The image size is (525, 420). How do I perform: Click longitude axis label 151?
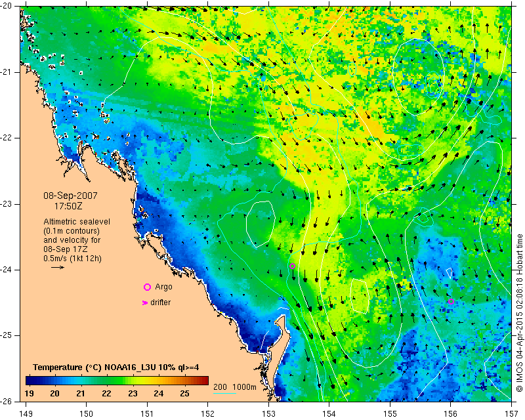point(147,414)
